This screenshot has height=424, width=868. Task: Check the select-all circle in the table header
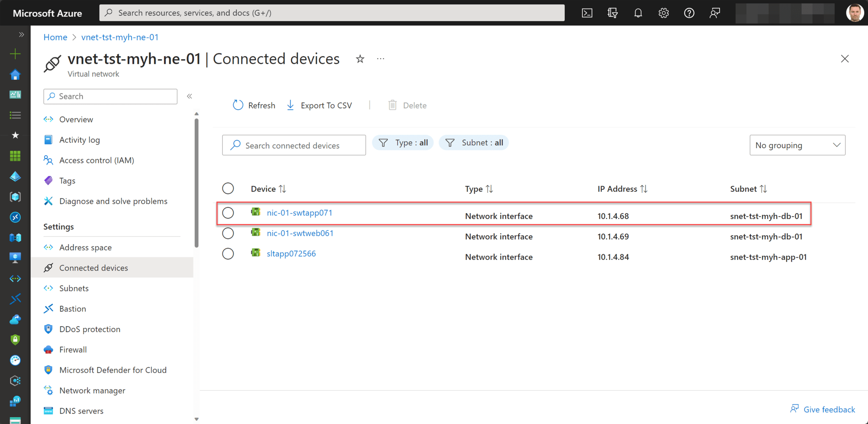(x=228, y=188)
